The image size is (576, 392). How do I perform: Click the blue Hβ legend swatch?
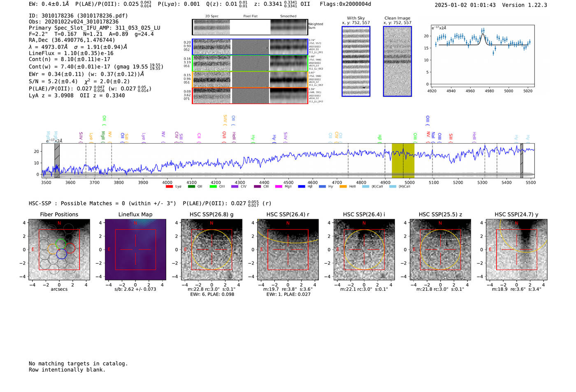[302, 187]
